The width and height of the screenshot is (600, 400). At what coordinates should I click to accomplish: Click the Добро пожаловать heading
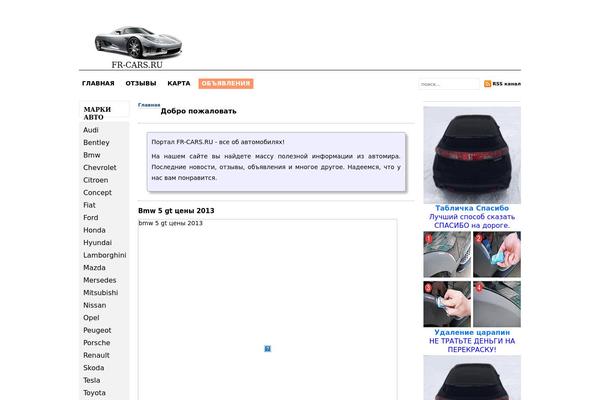coord(198,111)
